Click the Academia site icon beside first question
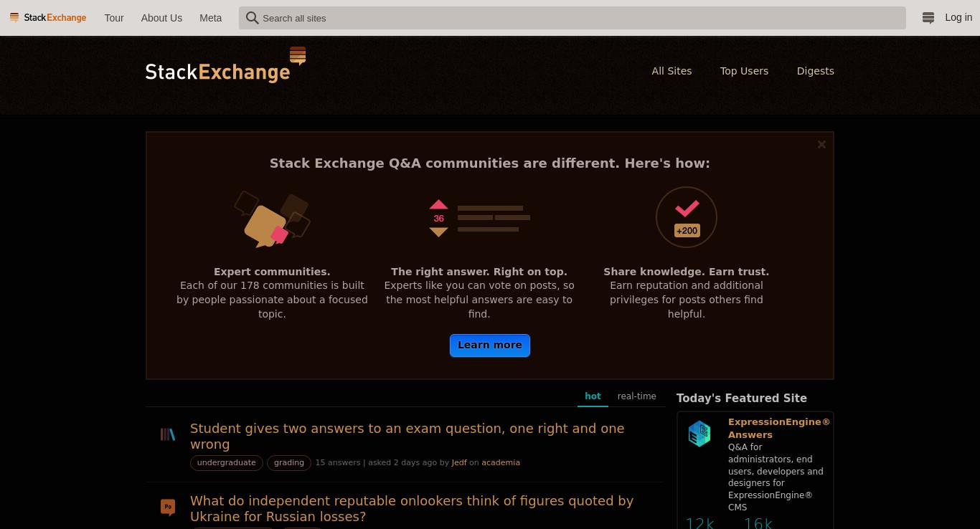 168,434
